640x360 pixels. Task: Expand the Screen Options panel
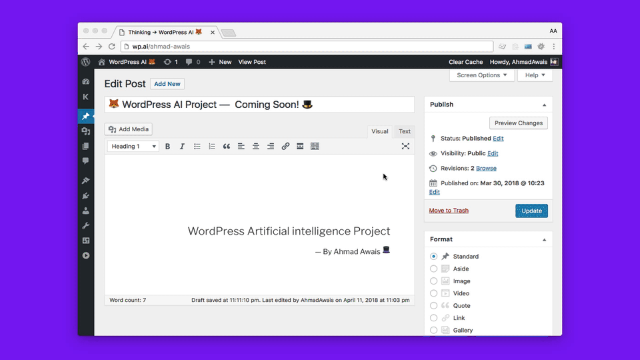pyautogui.click(x=482, y=75)
